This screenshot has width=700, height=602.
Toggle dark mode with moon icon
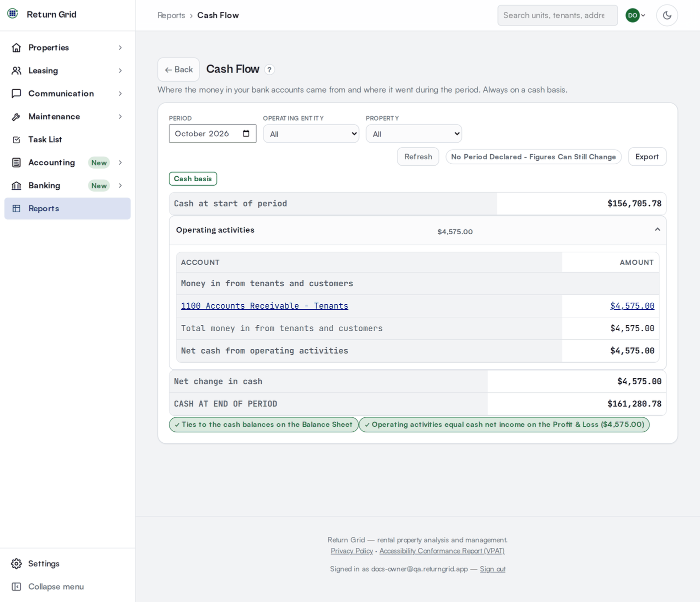pos(667,15)
